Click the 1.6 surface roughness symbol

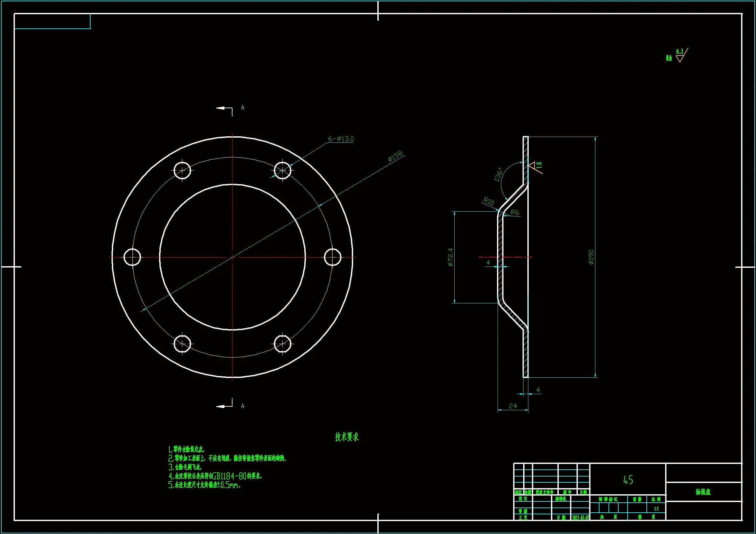pyautogui.click(x=536, y=166)
